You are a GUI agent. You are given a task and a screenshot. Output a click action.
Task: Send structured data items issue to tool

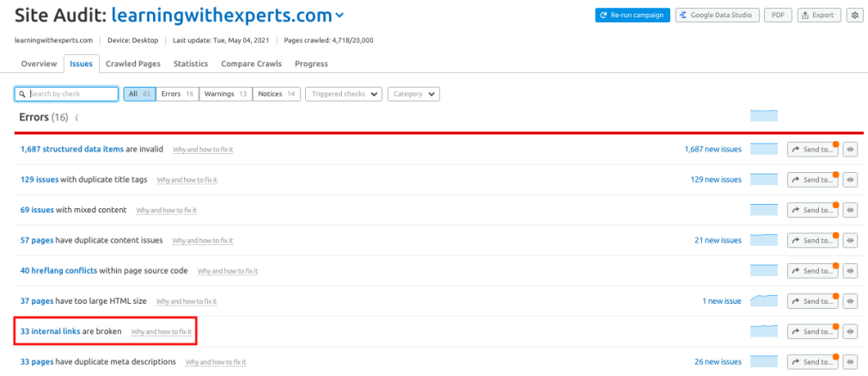click(x=813, y=149)
